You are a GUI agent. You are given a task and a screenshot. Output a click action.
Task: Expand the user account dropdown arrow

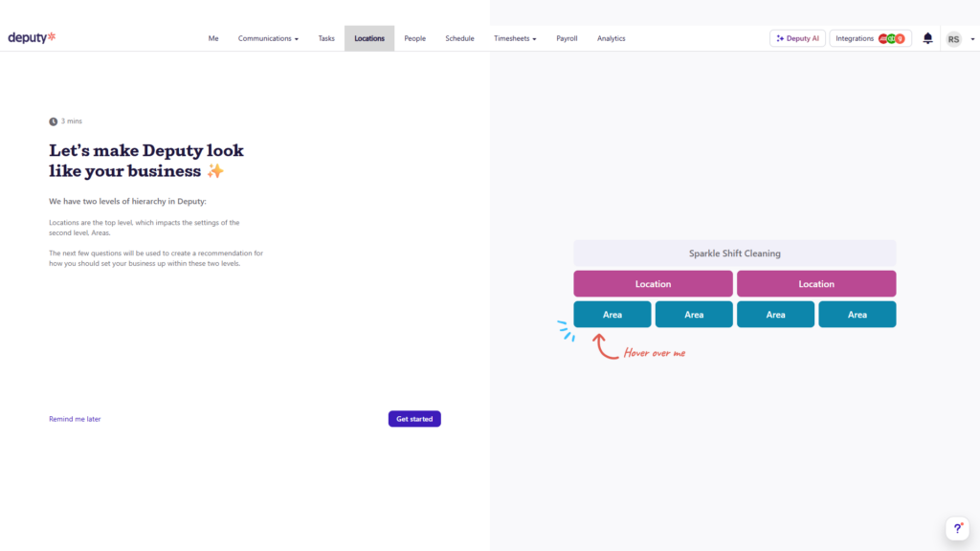[x=972, y=38]
